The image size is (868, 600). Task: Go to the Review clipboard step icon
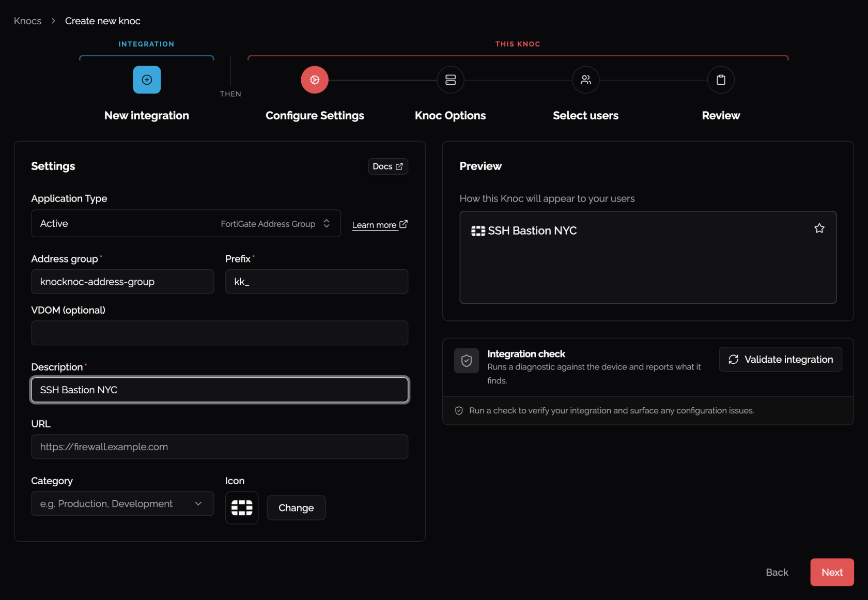721,80
